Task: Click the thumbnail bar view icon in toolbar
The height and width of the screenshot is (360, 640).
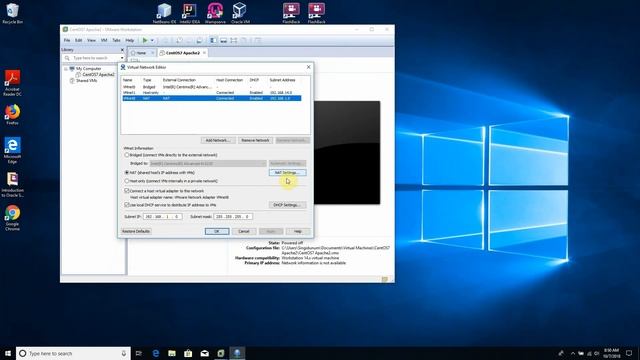Action: 223,40
